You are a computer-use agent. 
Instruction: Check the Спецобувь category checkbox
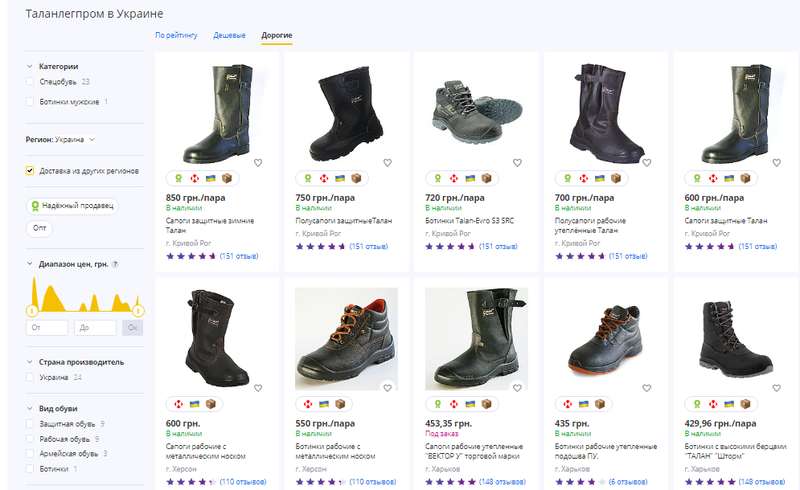tap(31, 82)
